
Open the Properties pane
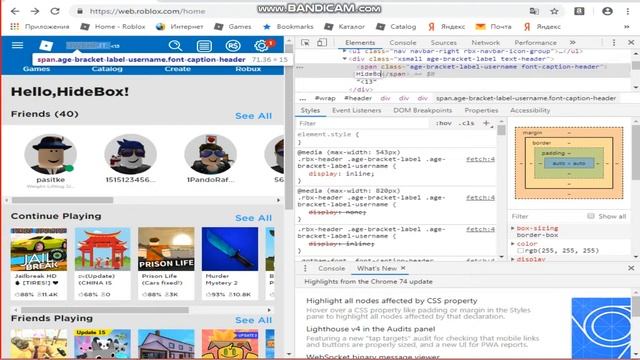481,110
